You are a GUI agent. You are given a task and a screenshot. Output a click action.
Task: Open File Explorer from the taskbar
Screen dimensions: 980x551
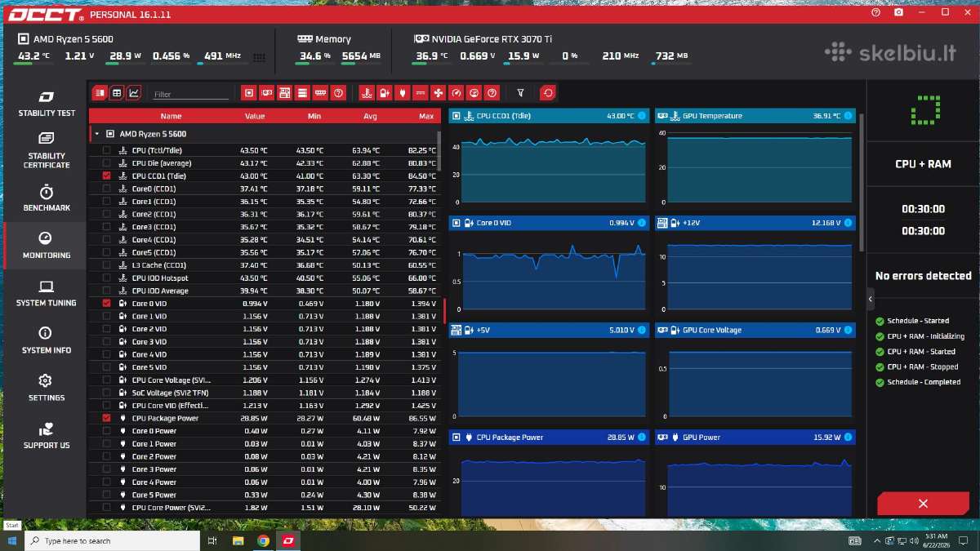tap(238, 540)
